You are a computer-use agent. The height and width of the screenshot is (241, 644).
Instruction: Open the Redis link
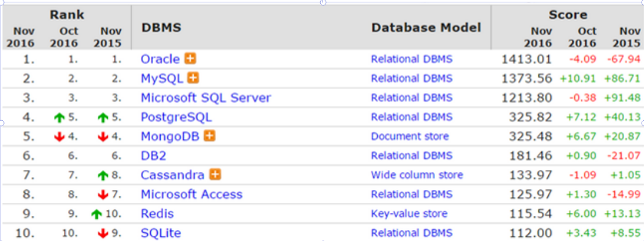[x=157, y=213]
